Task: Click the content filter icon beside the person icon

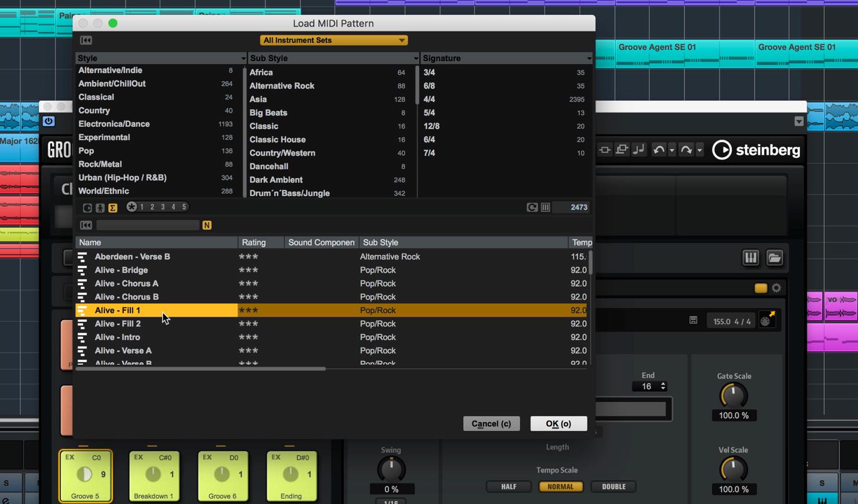Action: [x=88, y=207]
